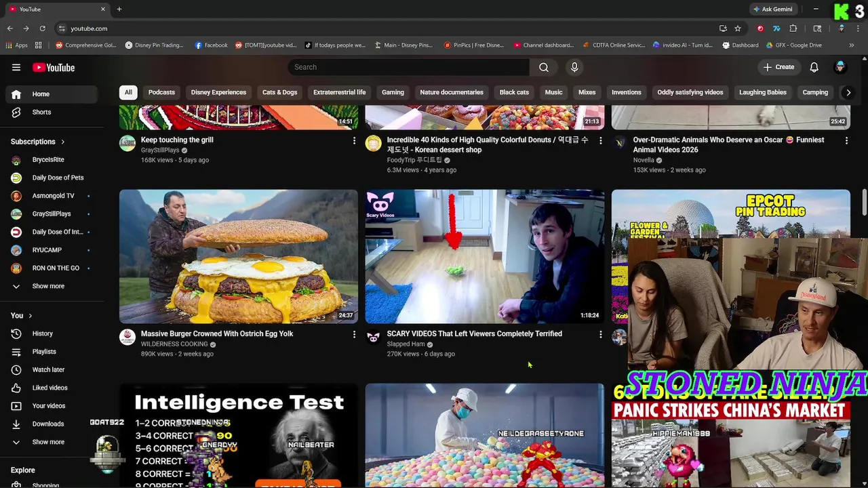Screen dimensions: 868x488
Task: Show next filter chips with arrow
Action: click(848, 92)
